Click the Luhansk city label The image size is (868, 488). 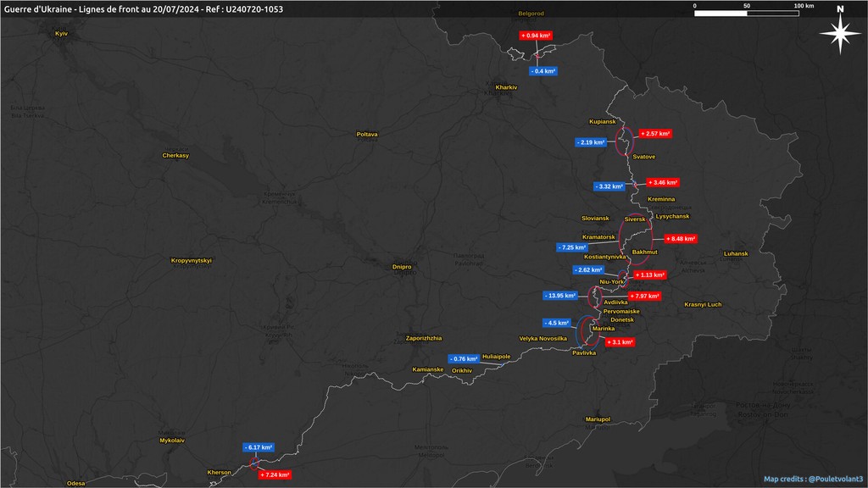pyautogui.click(x=736, y=254)
